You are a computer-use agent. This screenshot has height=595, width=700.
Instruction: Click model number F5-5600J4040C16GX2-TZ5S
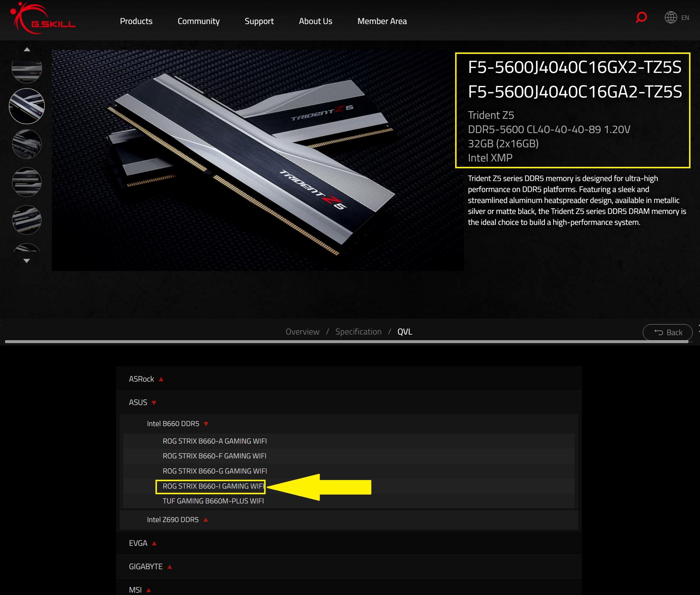coord(575,67)
